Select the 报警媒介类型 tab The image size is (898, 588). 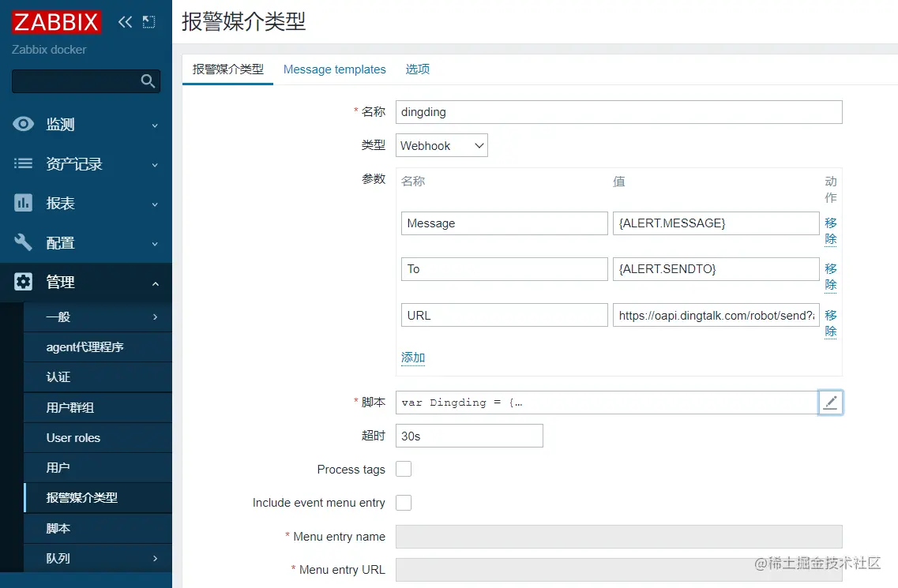coord(228,69)
